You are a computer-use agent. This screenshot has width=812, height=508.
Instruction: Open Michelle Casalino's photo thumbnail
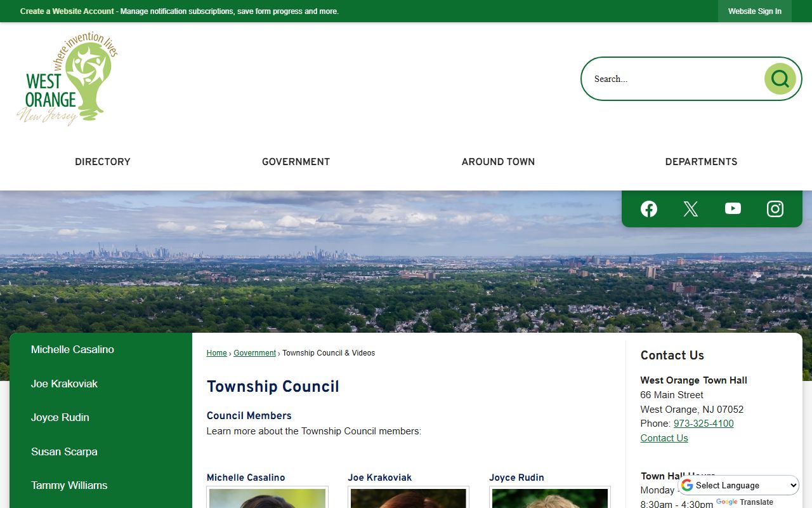coord(267,498)
